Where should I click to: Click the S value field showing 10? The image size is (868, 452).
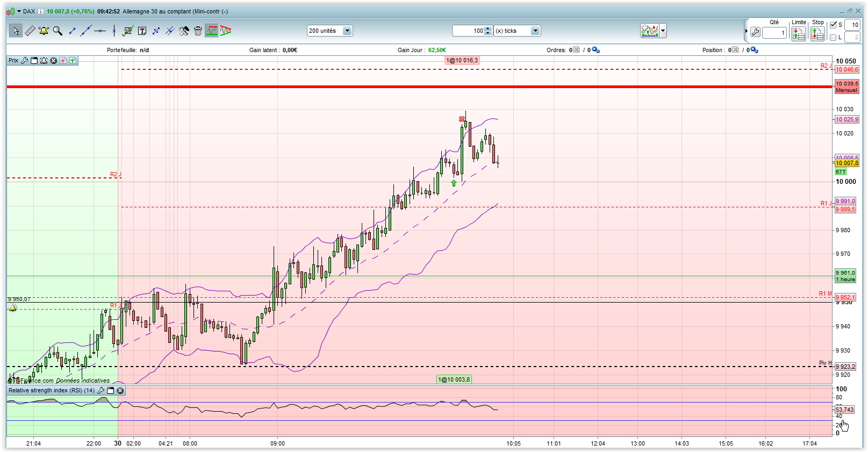[852, 25]
